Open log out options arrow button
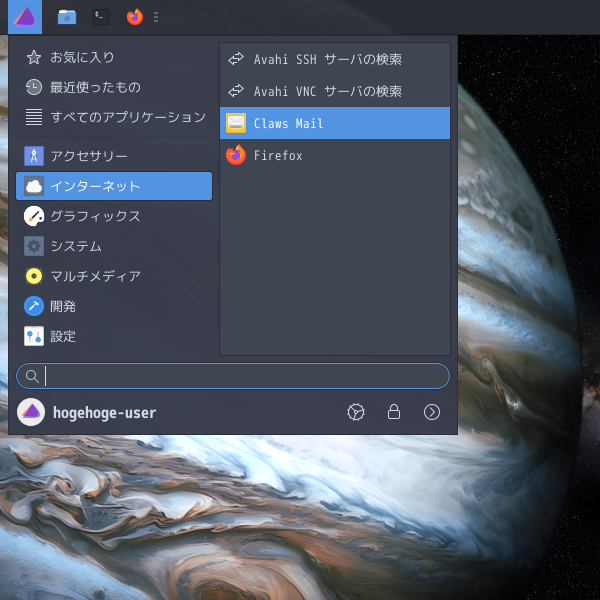Image resolution: width=600 pixels, height=600 pixels. tap(432, 412)
